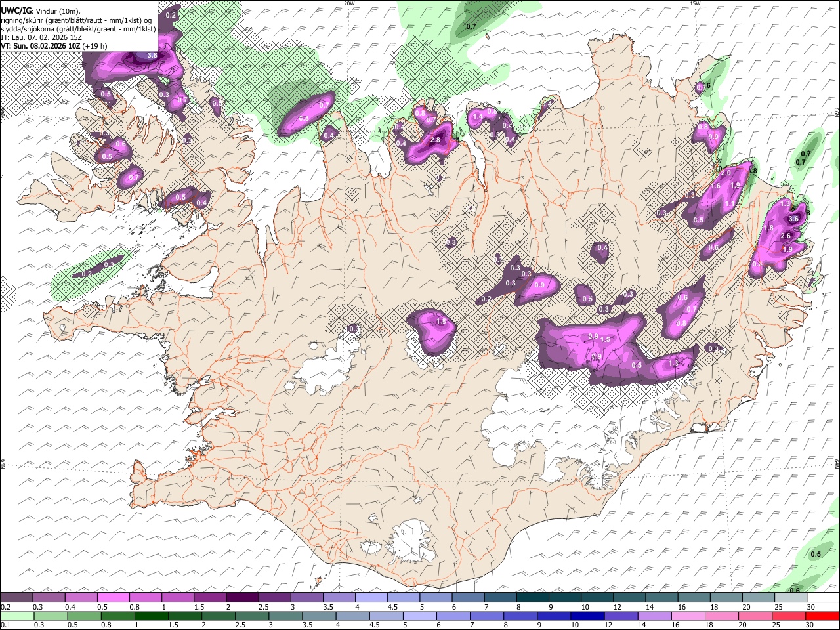Click the '15W' longitude label at the top
840x630 pixels.
[695, 3]
